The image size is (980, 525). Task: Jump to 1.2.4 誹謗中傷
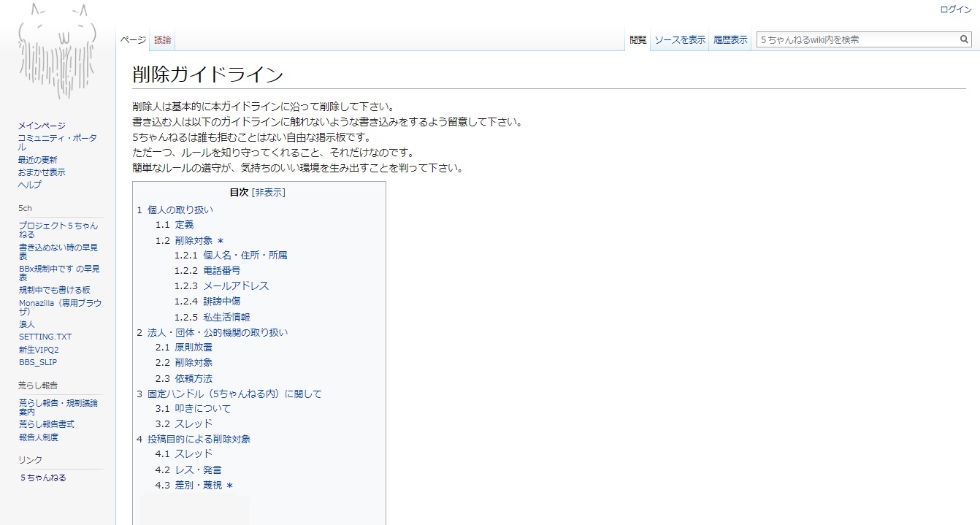click(207, 301)
